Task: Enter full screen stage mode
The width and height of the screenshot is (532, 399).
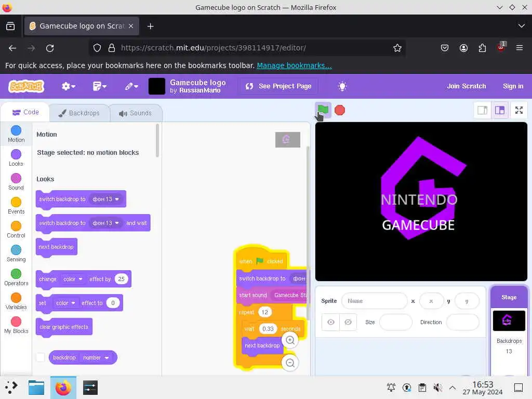Action: click(519, 110)
